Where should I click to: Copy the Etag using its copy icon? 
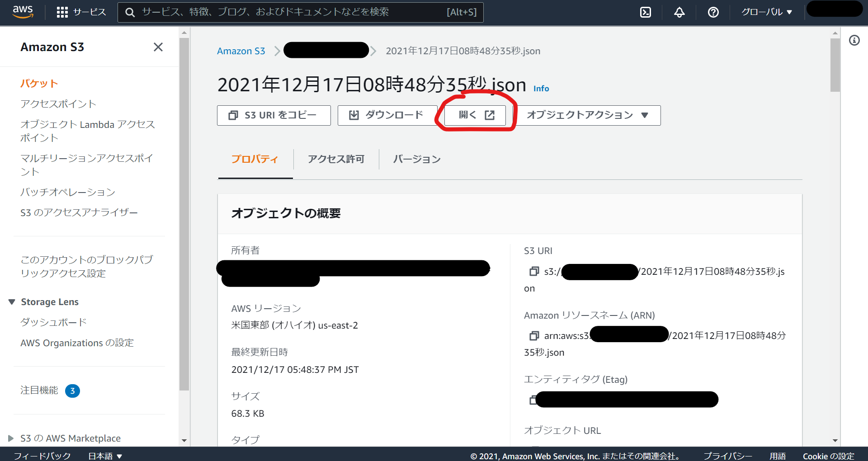coord(534,400)
